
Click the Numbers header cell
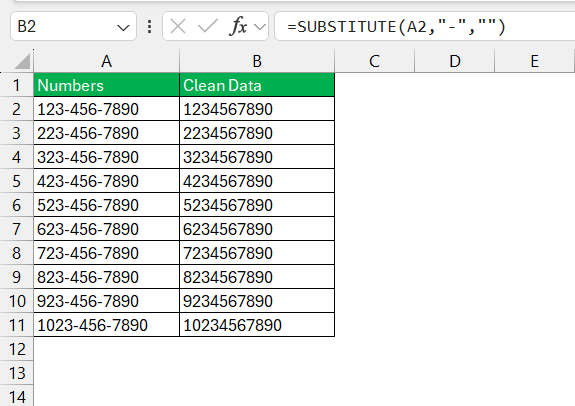point(106,85)
